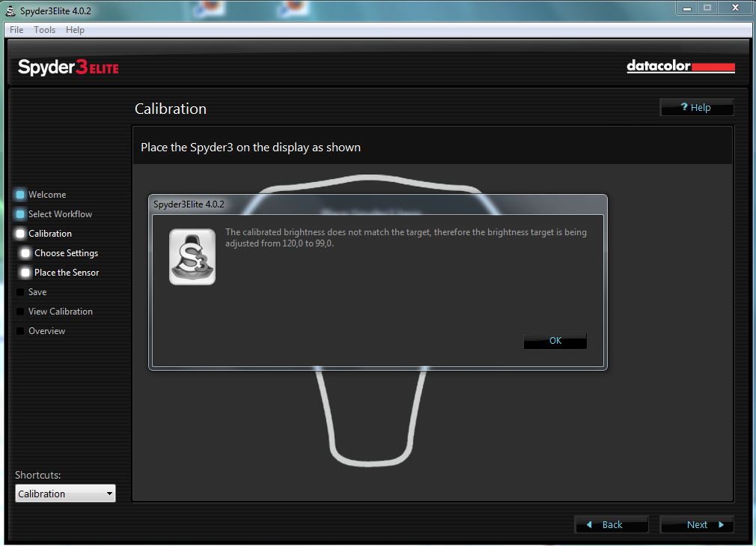
Task: Click the Choose Settings white indicator
Action: 25,252
